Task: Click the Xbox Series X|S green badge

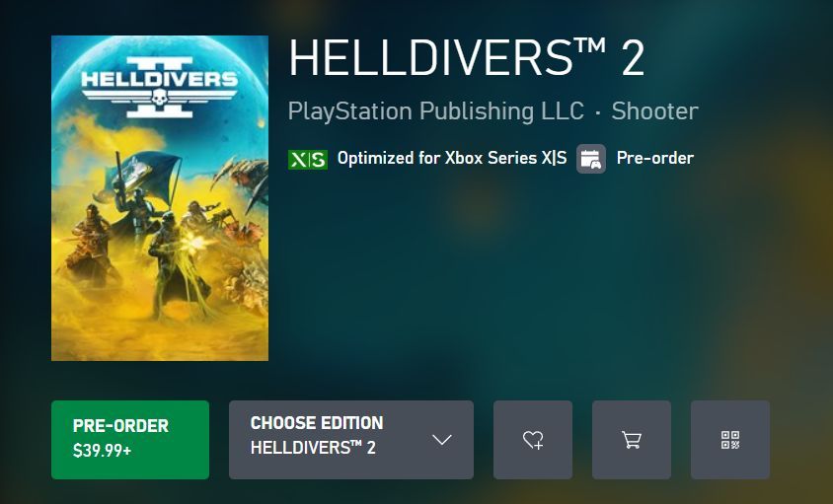Action: point(308,159)
